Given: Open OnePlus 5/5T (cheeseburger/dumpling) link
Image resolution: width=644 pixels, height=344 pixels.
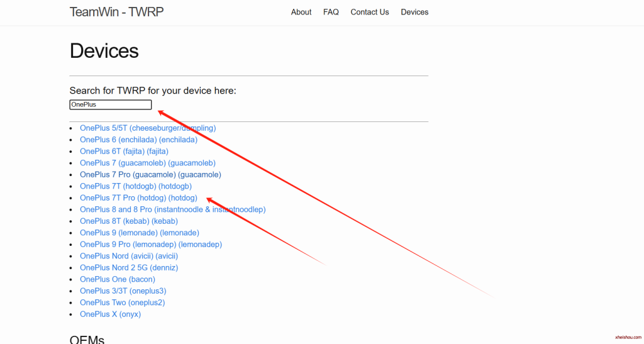Looking at the screenshot, I should click(x=148, y=128).
